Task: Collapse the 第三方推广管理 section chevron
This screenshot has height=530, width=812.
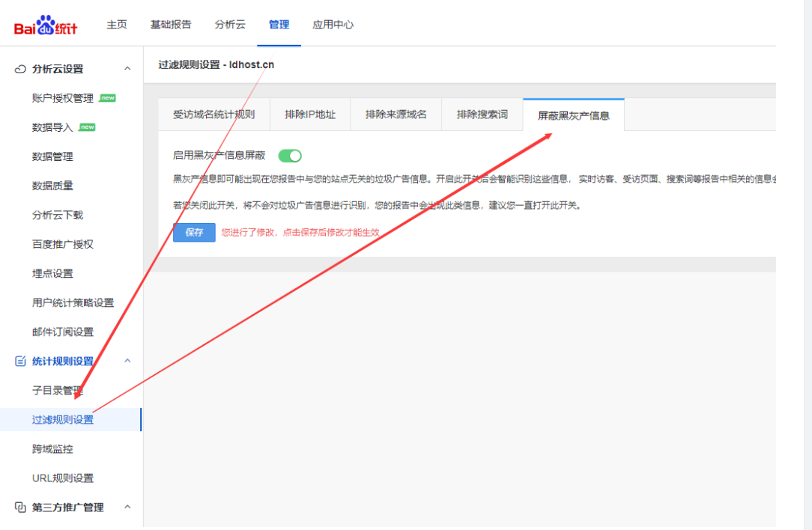Action: pyautogui.click(x=127, y=507)
